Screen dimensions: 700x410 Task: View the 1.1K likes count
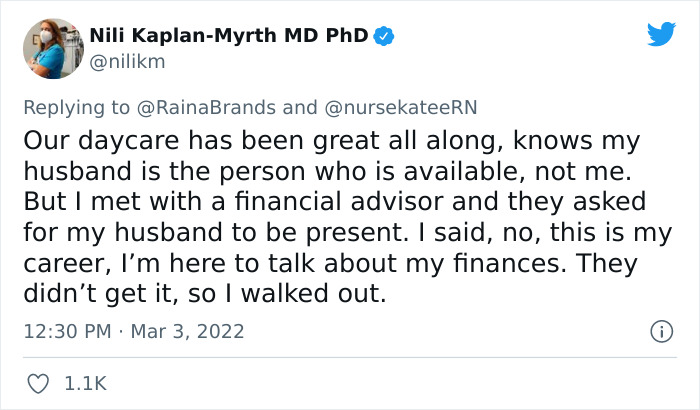coord(85,383)
